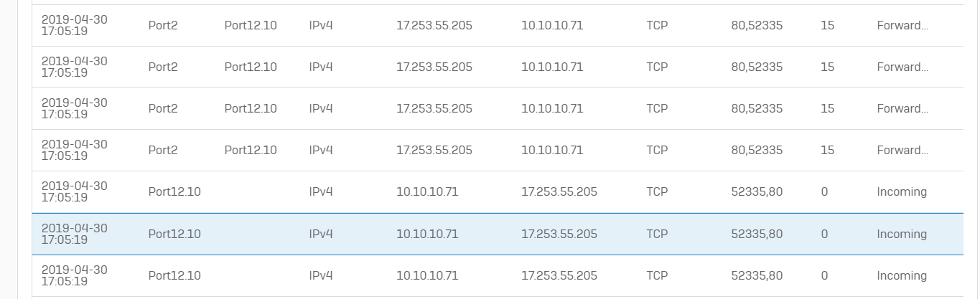980x299 pixels.
Task: Click Incoming in the bottommost row
Action: coord(902,275)
